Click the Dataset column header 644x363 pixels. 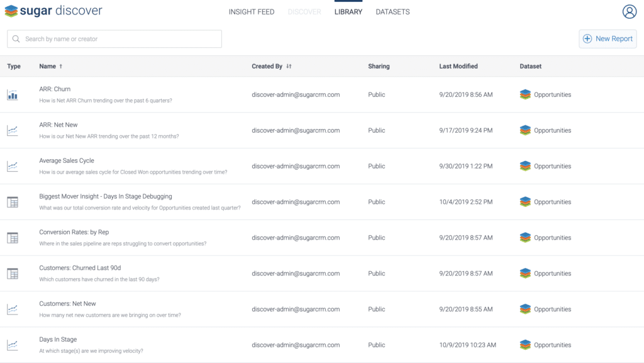531,66
